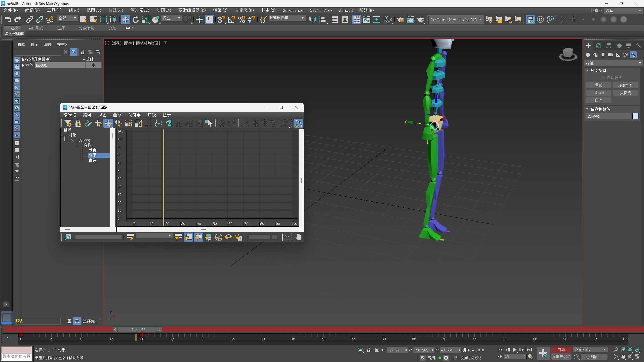Toggle Angle Snap icon
The height and width of the screenshot is (362, 644).
coord(231,19)
